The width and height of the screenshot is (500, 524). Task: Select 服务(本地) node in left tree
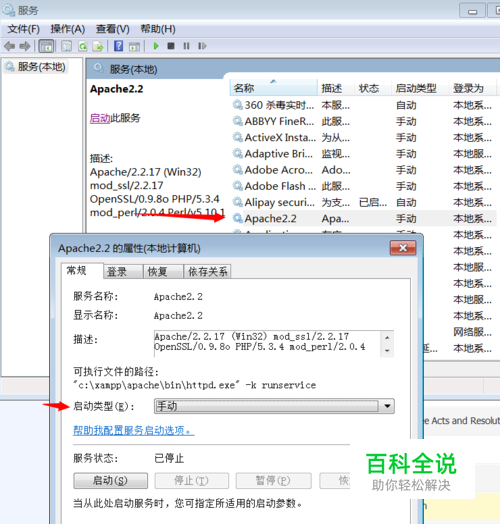(36, 67)
